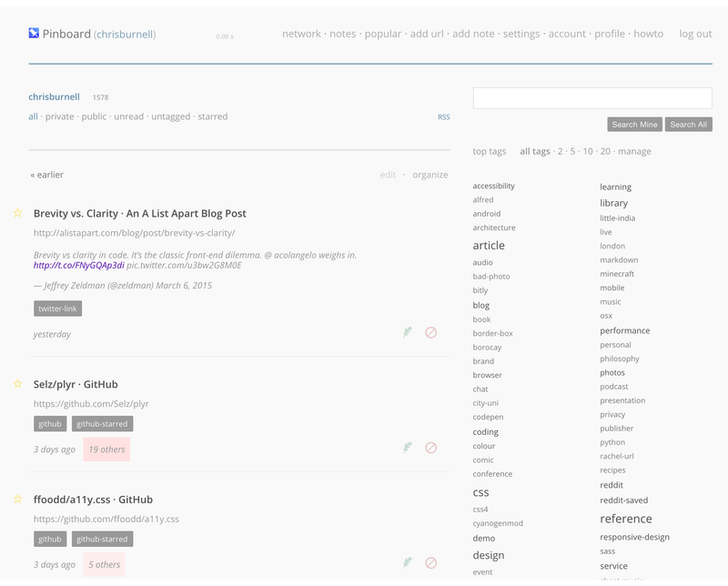This screenshot has width=728, height=586.
Task: Expand the 19 others tags on Selz/plyr
Action: coord(106,448)
